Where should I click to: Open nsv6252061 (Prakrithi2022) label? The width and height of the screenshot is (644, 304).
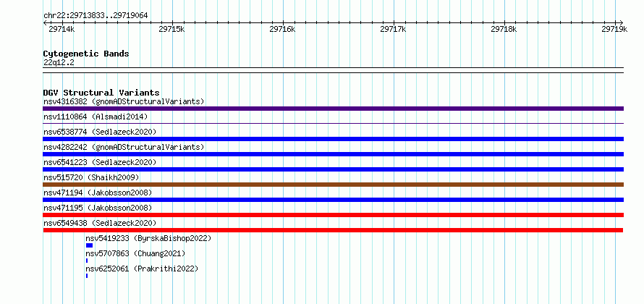click(x=142, y=269)
